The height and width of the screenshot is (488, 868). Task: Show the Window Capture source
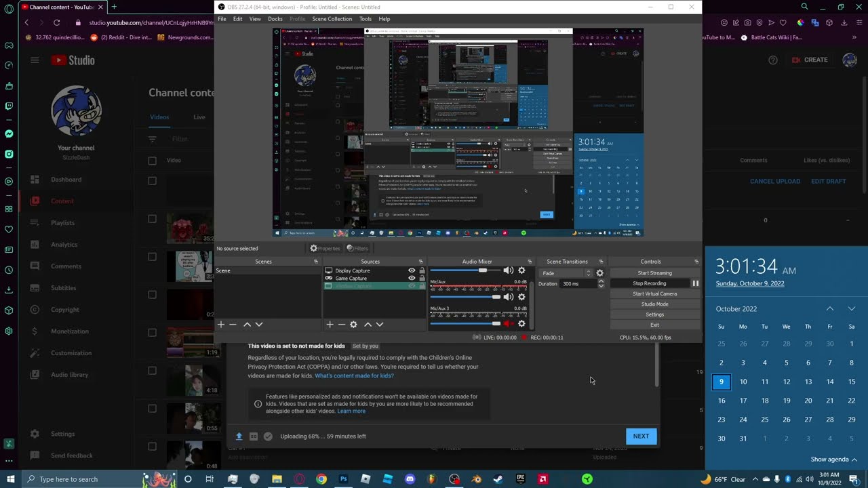click(412, 286)
